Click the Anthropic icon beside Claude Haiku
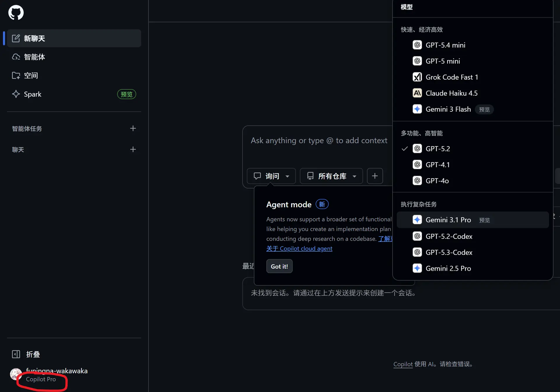Screen dimensions: 560x392 tap(417, 93)
